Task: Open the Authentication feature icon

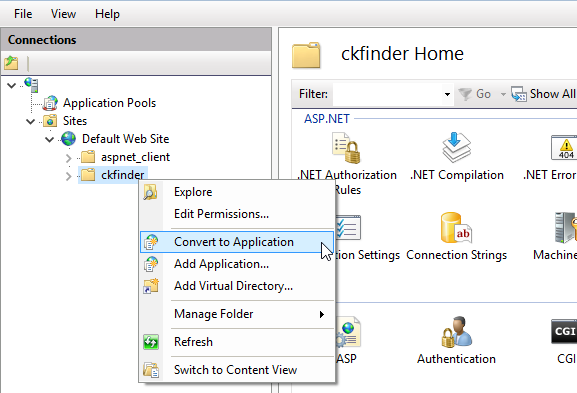Action: (456, 332)
